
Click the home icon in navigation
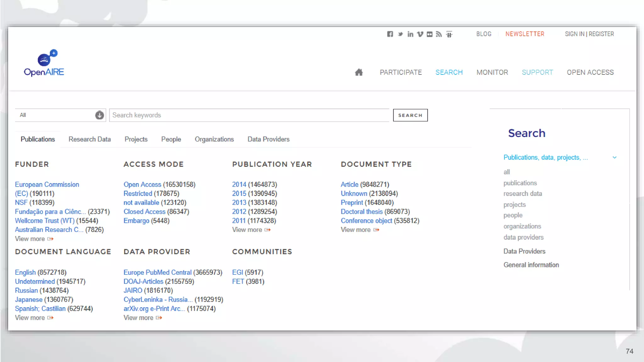pyautogui.click(x=359, y=72)
